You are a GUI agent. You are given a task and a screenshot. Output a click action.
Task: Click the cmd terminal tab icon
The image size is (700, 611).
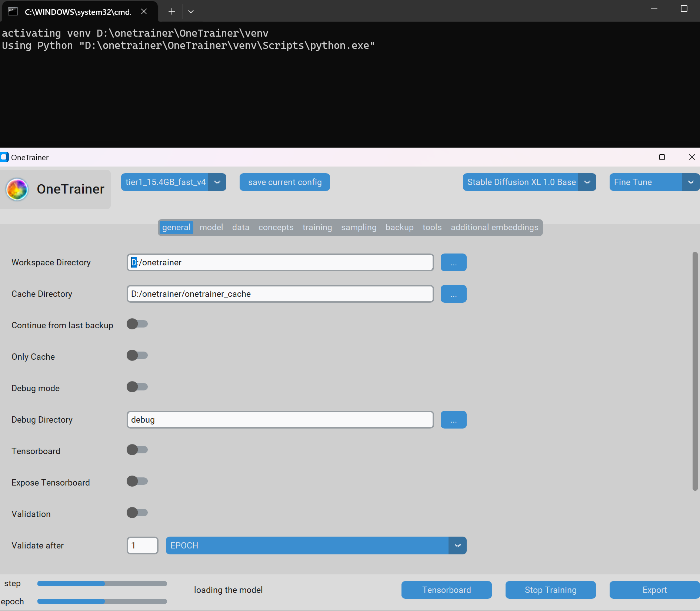(x=13, y=11)
